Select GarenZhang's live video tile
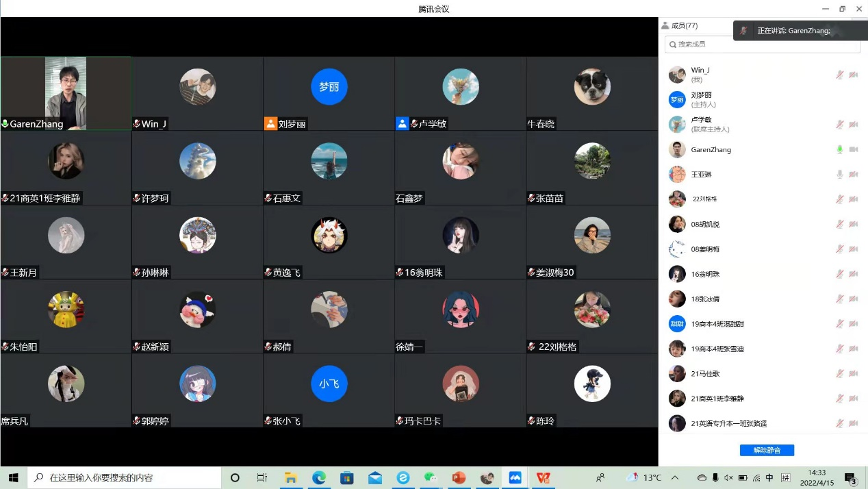Image resolution: width=868 pixels, height=489 pixels. coord(66,93)
